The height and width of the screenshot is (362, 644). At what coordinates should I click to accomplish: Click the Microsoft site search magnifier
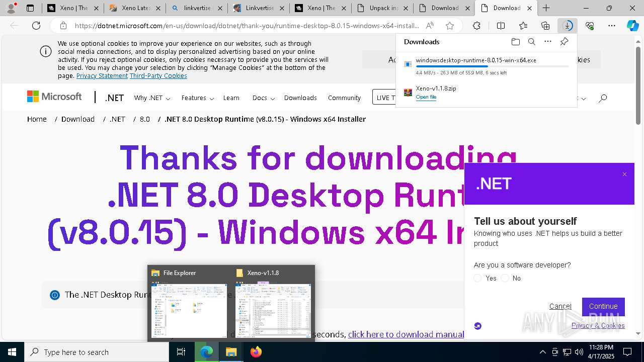click(x=603, y=98)
